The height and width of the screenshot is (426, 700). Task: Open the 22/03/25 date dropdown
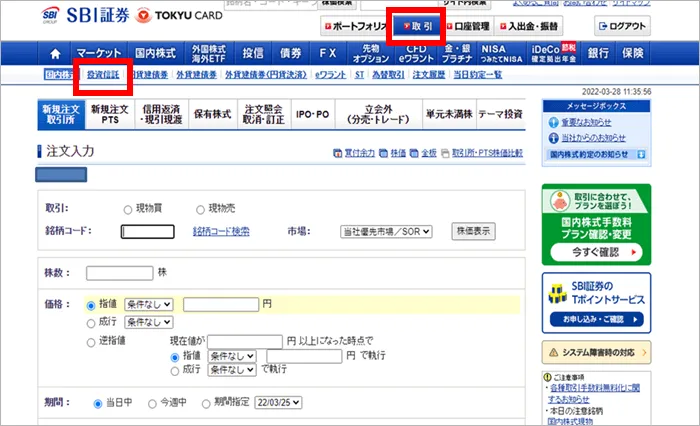point(278,402)
